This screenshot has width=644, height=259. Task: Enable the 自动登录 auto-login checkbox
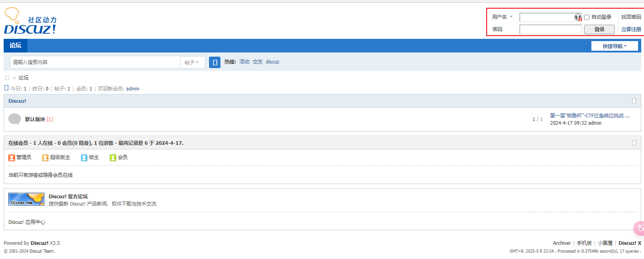click(x=587, y=17)
